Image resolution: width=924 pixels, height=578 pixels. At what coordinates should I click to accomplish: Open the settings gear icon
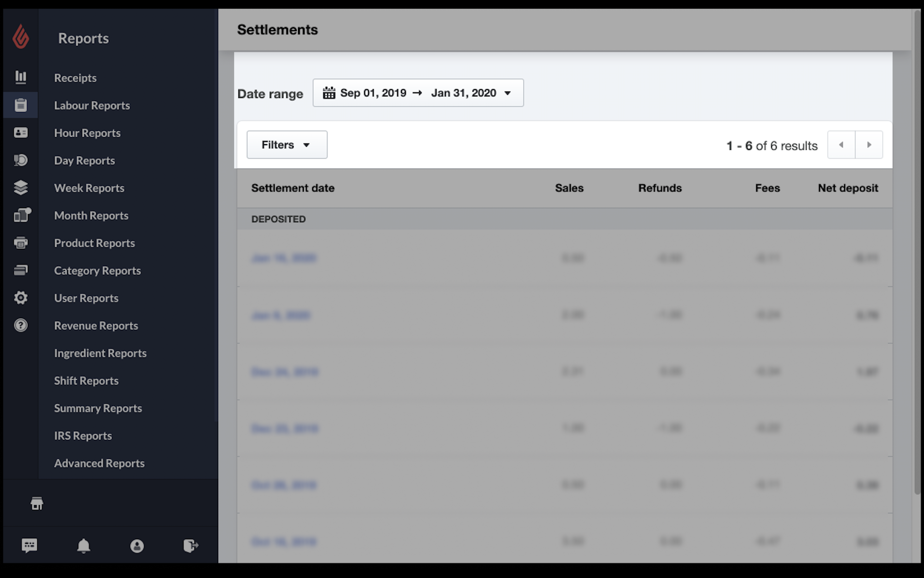point(21,297)
